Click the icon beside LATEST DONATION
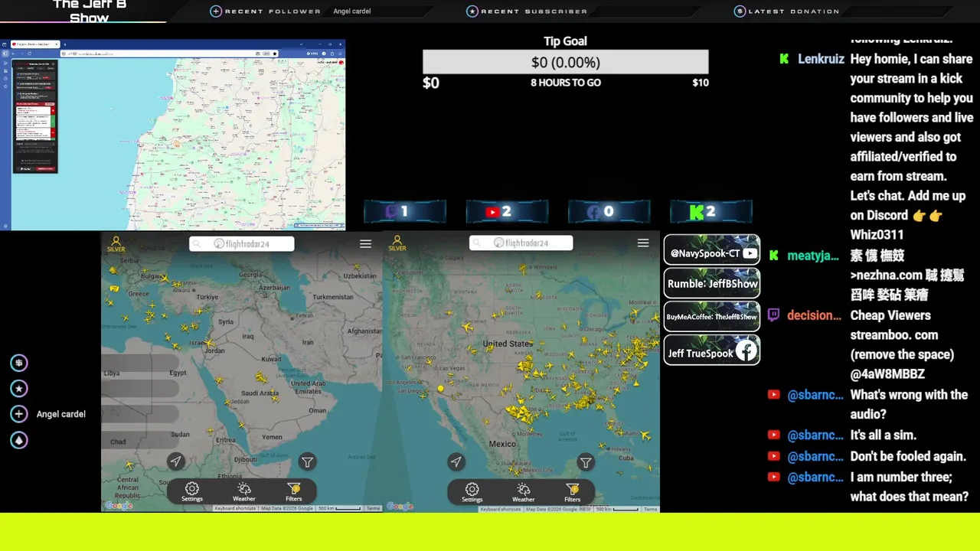980x551 pixels. (740, 11)
